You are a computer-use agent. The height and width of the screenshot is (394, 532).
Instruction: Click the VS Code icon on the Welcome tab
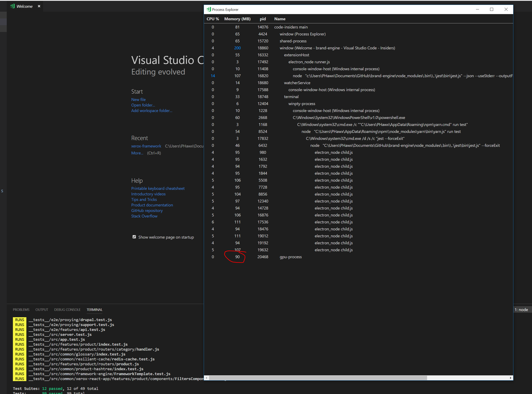point(12,6)
